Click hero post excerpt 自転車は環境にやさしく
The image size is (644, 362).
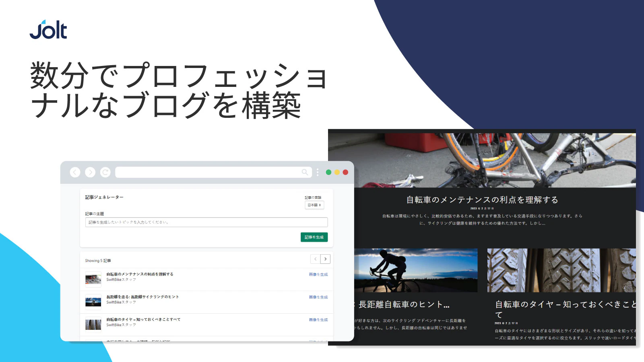(x=482, y=220)
